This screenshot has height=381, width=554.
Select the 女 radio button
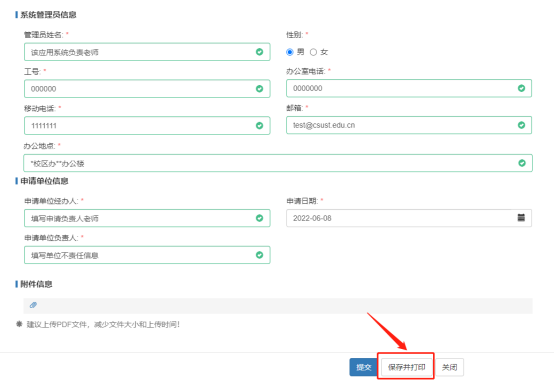313,52
